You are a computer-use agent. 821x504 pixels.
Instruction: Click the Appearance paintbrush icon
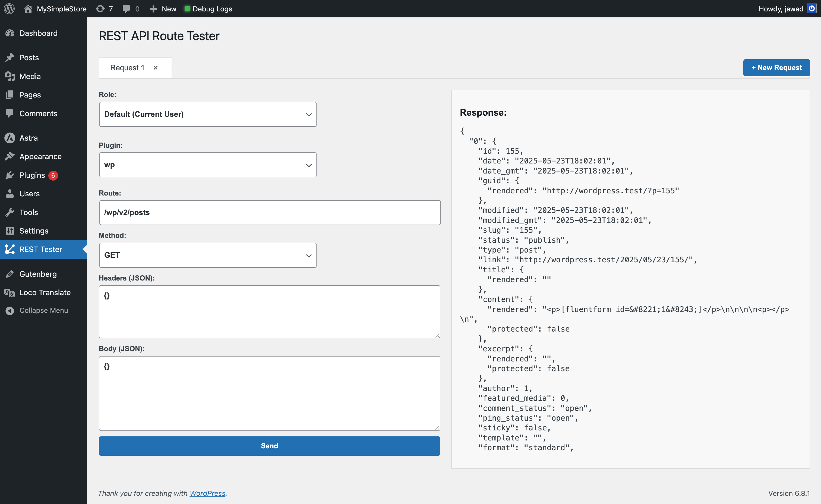tap(10, 156)
